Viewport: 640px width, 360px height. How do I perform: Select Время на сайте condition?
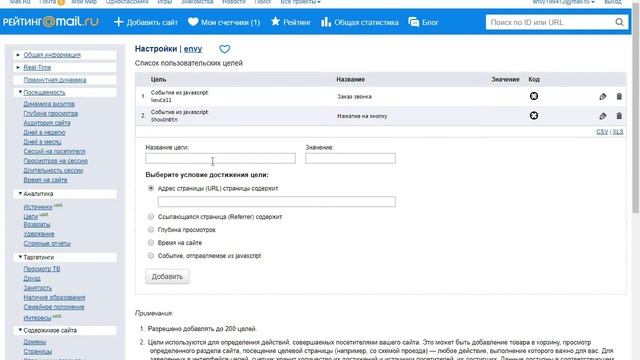151,243
